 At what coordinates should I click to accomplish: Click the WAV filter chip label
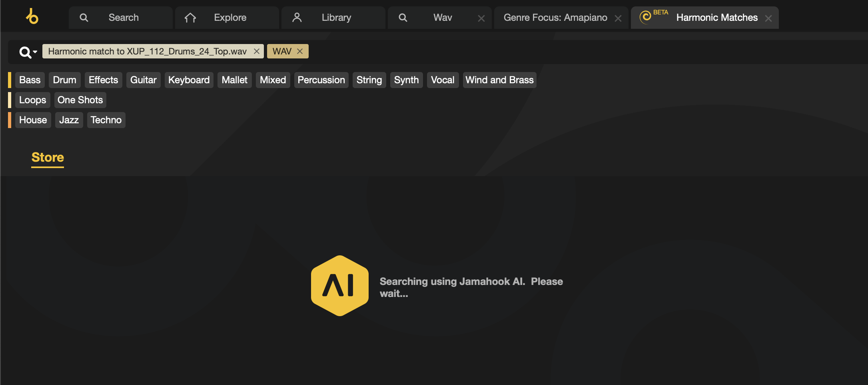click(x=282, y=51)
